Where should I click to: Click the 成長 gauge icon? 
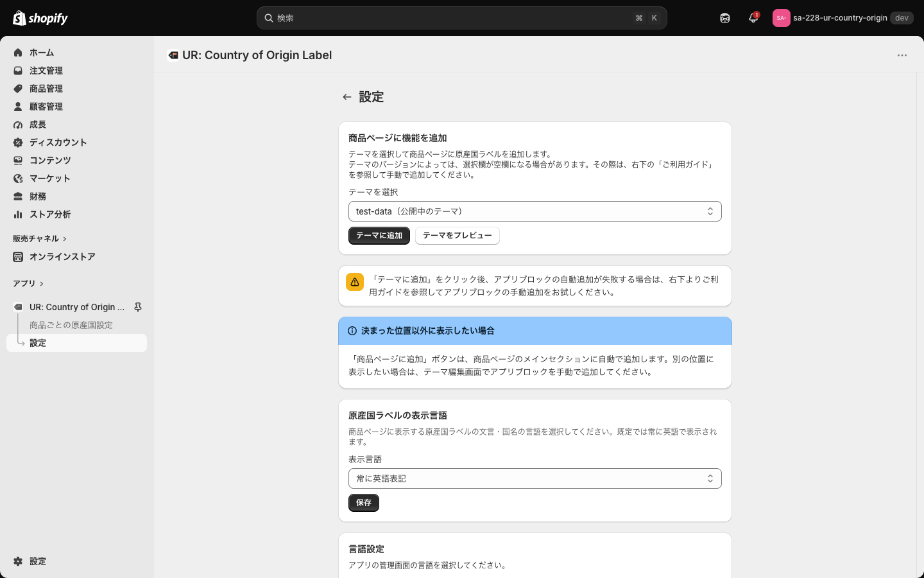point(18,125)
